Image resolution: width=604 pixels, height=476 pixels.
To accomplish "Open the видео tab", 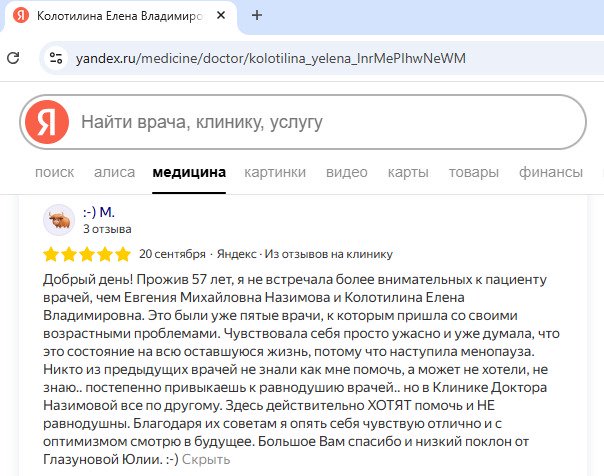I will 346,172.
